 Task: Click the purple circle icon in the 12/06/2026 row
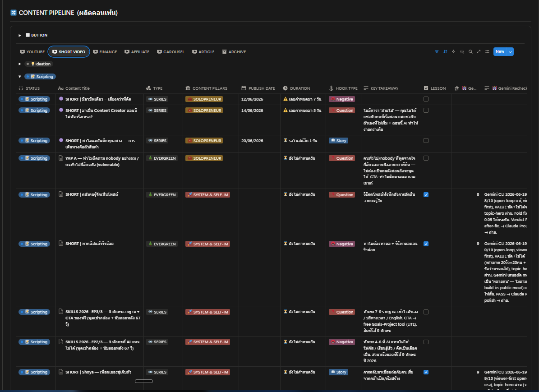click(61, 99)
